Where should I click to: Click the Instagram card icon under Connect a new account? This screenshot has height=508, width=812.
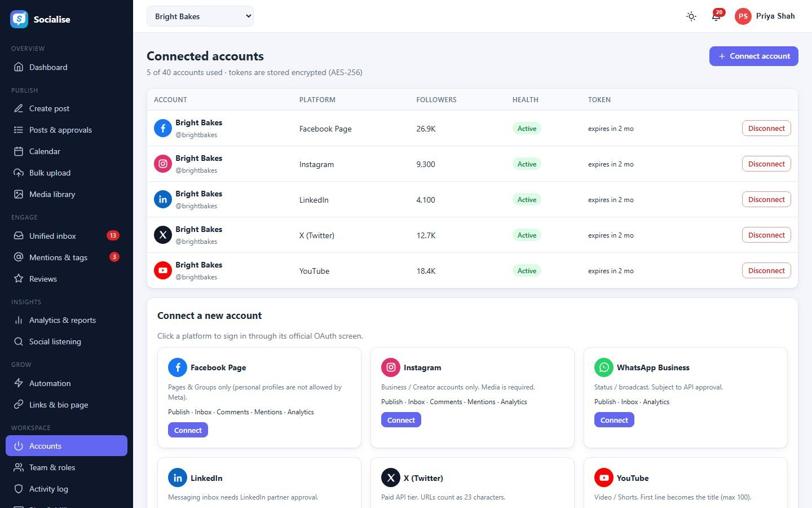(x=391, y=367)
